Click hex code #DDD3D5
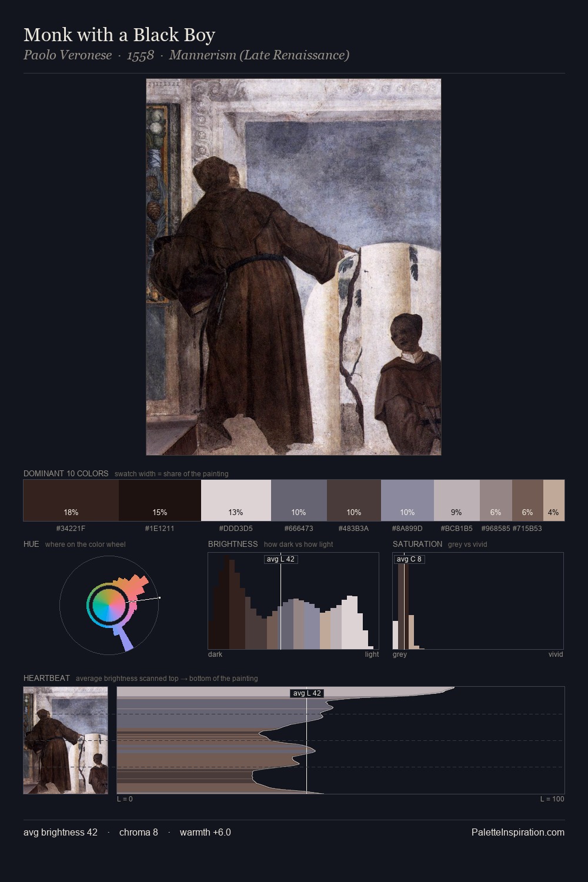Screen dimensions: 588x882 pos(236,529)
